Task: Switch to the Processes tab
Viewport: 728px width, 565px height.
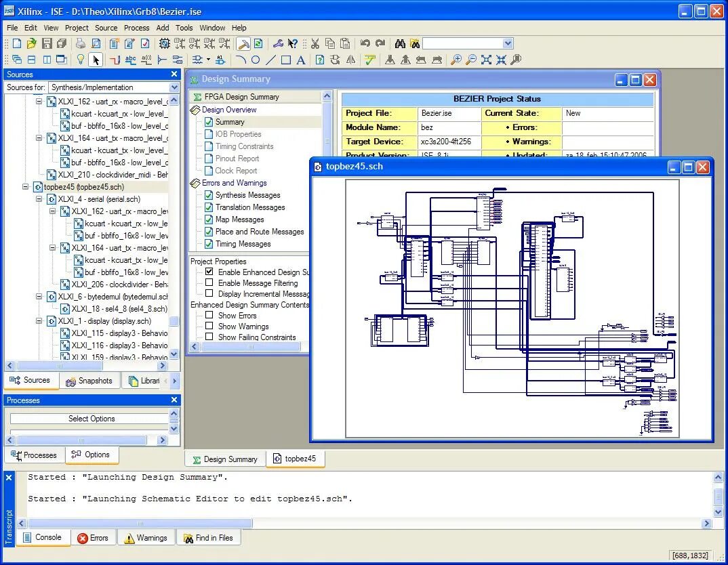Action: coord(34,455)
